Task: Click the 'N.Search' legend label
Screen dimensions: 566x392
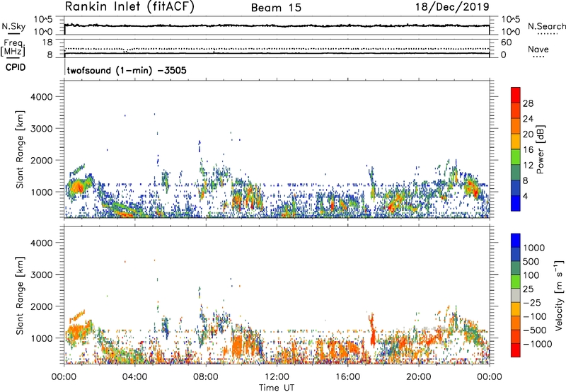Action: [546, 26]
